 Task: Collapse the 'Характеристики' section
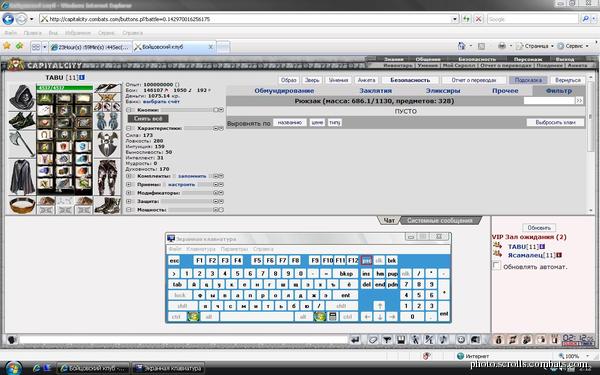[x=129, y=128]
